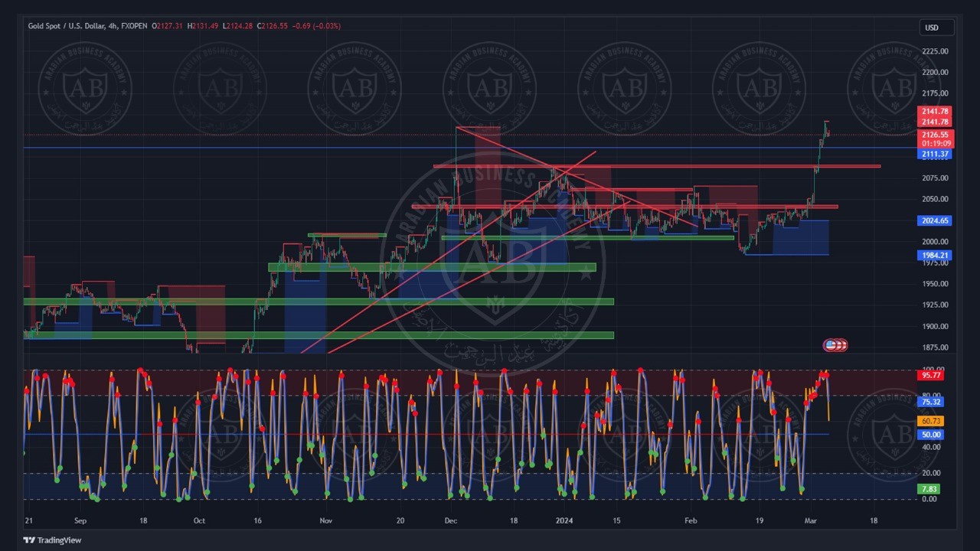Click the Nov label on the time axis

click(x=326, y=520)
